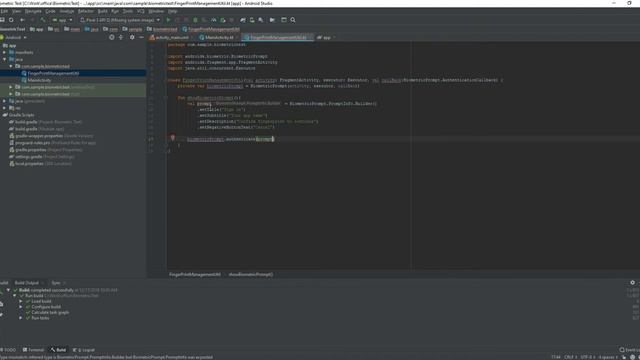
Task: Click the 'Run tasks' row
Action: (37, 318)
